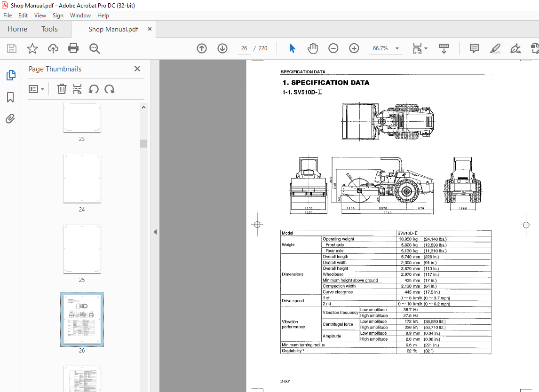
Task: Delete selected page with trash icon
Action: 62,89
